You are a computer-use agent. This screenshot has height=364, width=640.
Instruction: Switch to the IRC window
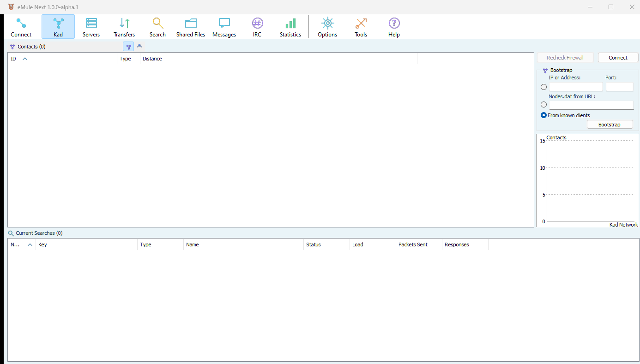click(x=258, y=27)
